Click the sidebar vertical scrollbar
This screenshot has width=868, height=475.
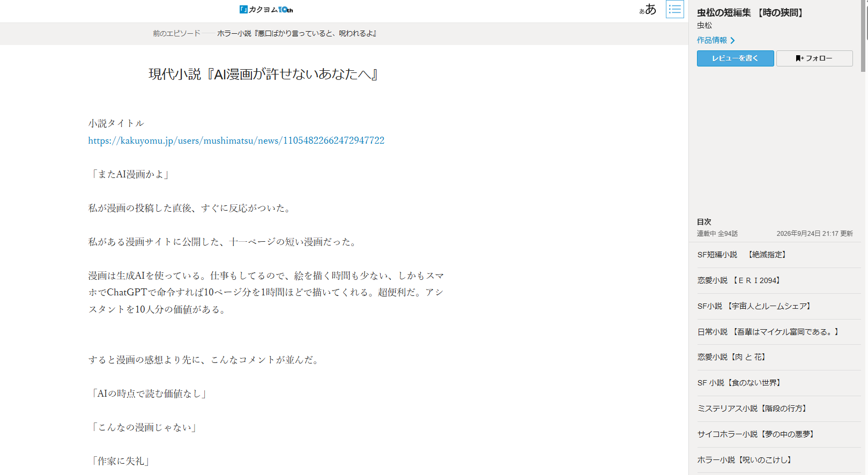pos(863,35)
